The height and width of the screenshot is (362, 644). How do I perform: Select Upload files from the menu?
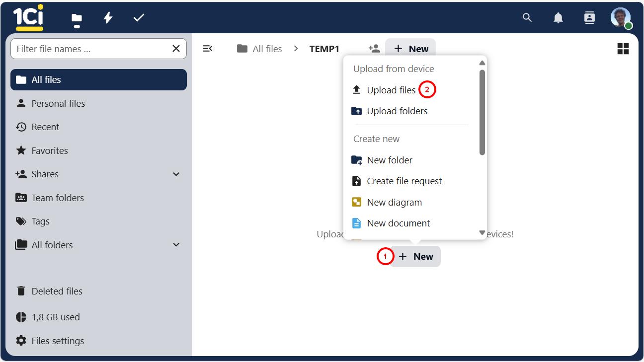point(391,90)
